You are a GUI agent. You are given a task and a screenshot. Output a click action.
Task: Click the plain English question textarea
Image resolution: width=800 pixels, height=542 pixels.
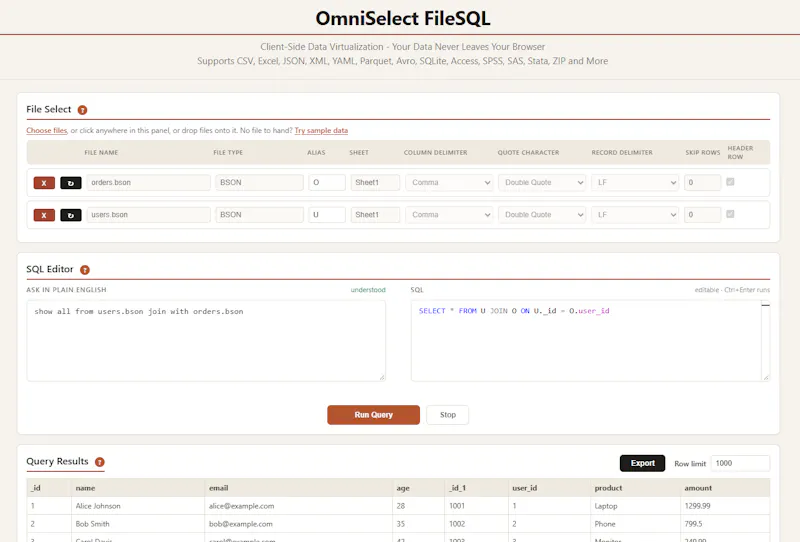click(206, 340)
